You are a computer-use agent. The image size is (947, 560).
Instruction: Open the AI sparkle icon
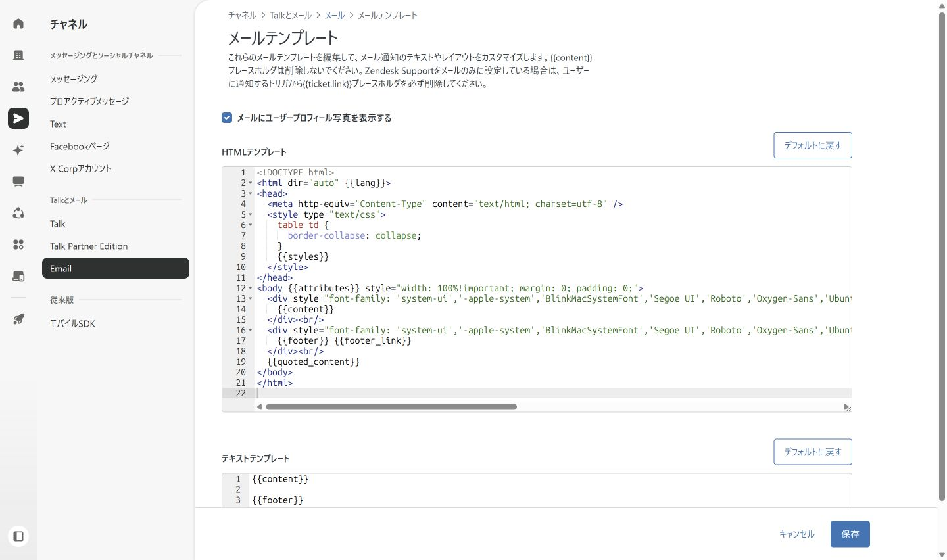18,150
